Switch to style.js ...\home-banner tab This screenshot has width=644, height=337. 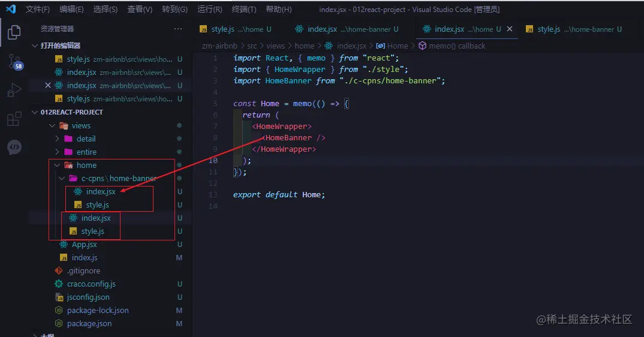(575, 29)
